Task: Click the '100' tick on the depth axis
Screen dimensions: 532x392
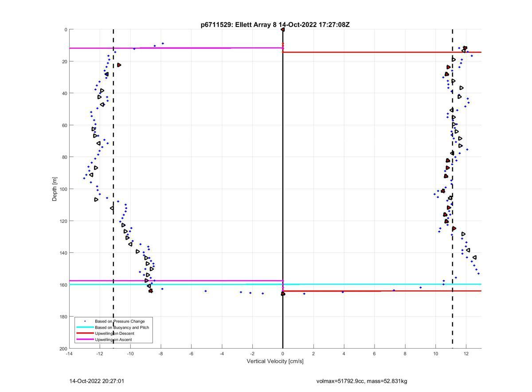Action: (63, 189)
